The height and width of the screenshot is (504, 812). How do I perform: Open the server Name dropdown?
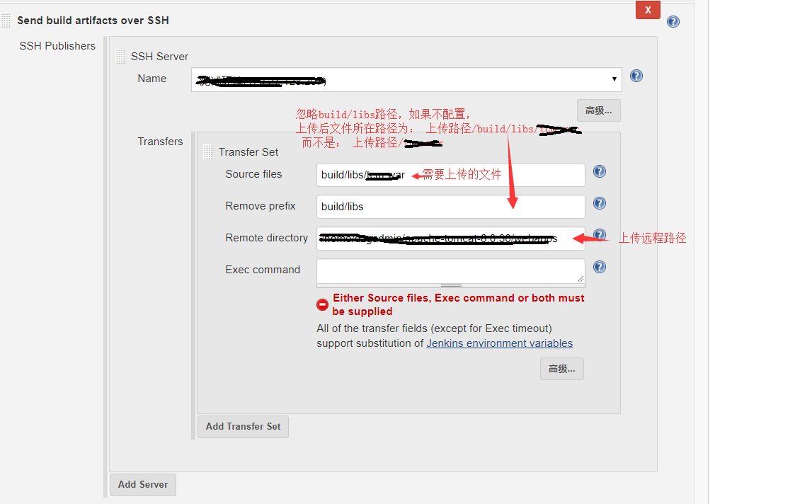[x=613, y=80]
